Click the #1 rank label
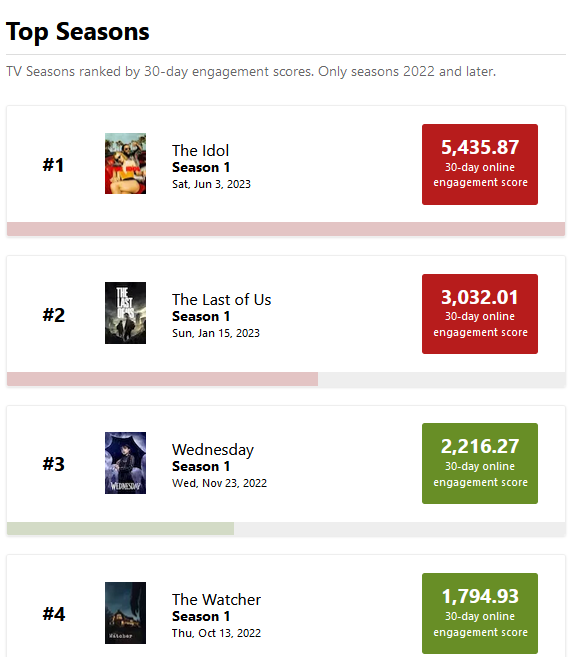Image resolution: width=574 pixels, height=657 pixels. (x=53, y=165)
